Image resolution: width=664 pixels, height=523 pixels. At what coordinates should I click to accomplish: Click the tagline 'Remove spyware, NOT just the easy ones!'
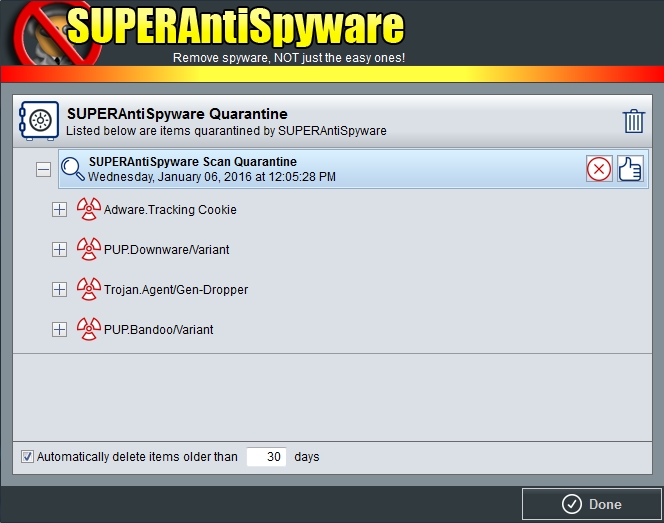pos(289,58)
